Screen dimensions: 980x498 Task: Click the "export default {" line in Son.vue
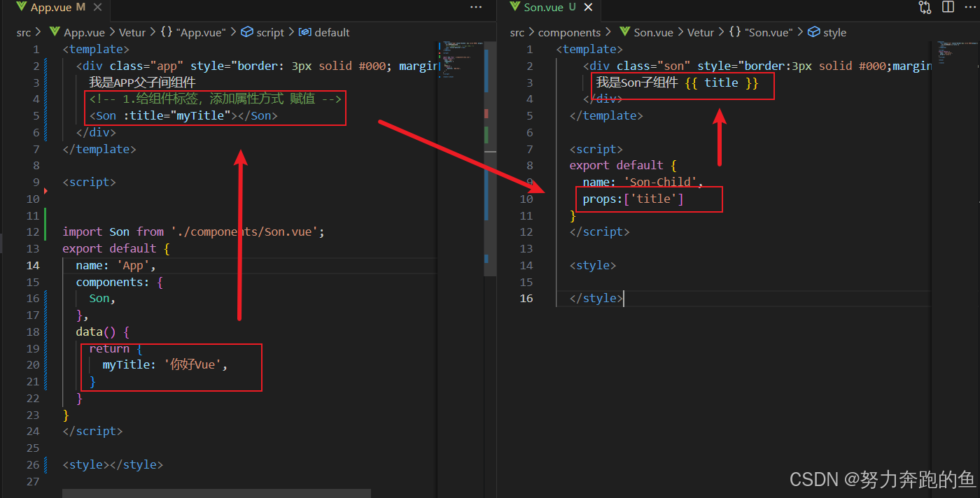click(623, 166)
